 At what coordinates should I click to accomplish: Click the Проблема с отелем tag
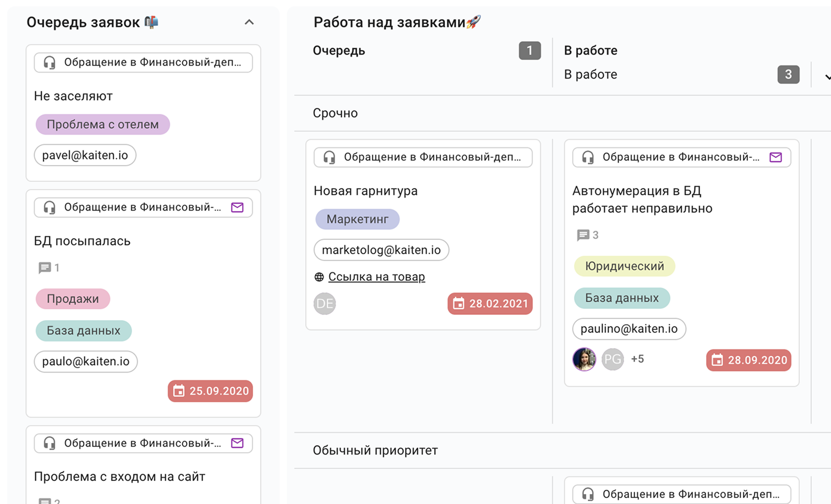point(102,124)
